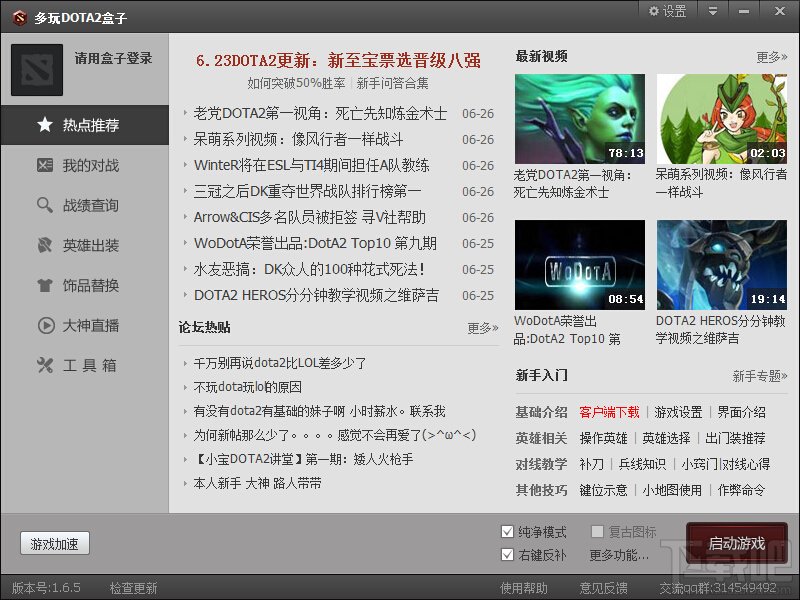Screen dimensions: 800x600
Task: Toggle the 纯净模式 checkbox
Action: click(507, 532)
